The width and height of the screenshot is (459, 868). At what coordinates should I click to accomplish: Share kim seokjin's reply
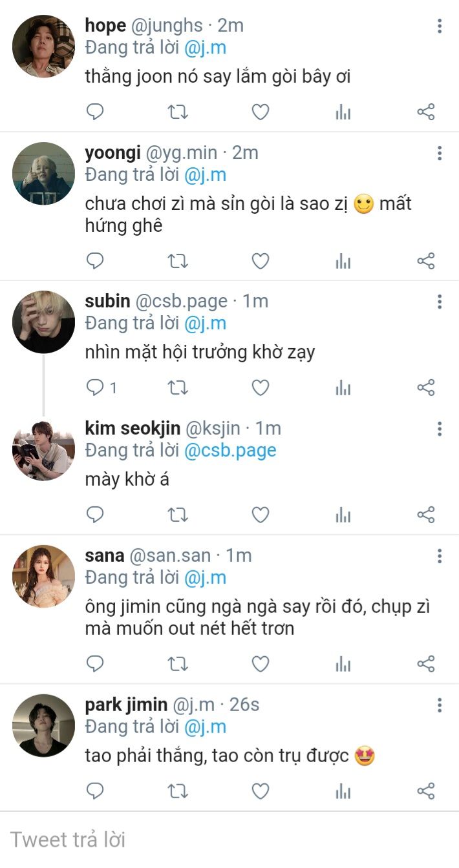[x=425, y=515]
